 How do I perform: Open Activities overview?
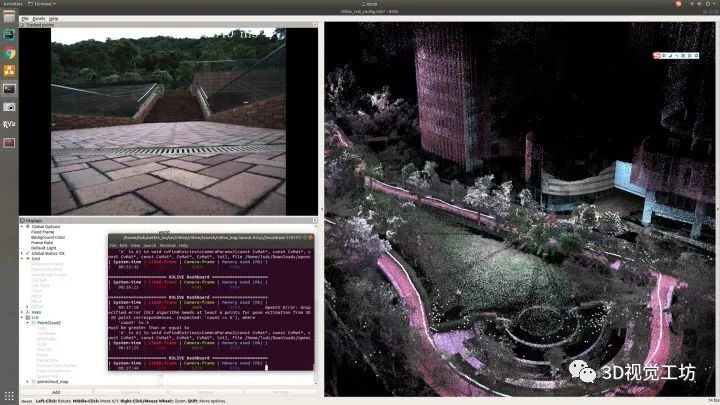(12, 4)
